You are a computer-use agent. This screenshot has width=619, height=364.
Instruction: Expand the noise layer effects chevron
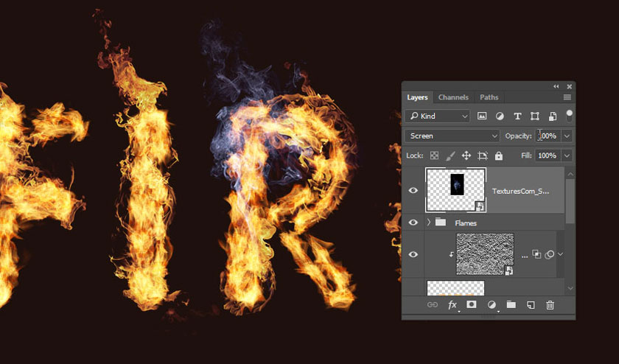click(x=560, y=254)
